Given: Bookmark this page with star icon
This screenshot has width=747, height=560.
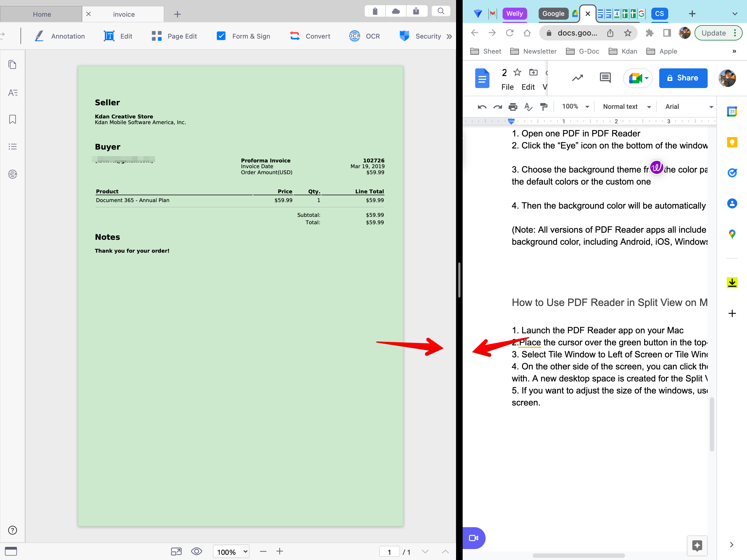Looking at the screenshot, I should click(x=628, y=33).
